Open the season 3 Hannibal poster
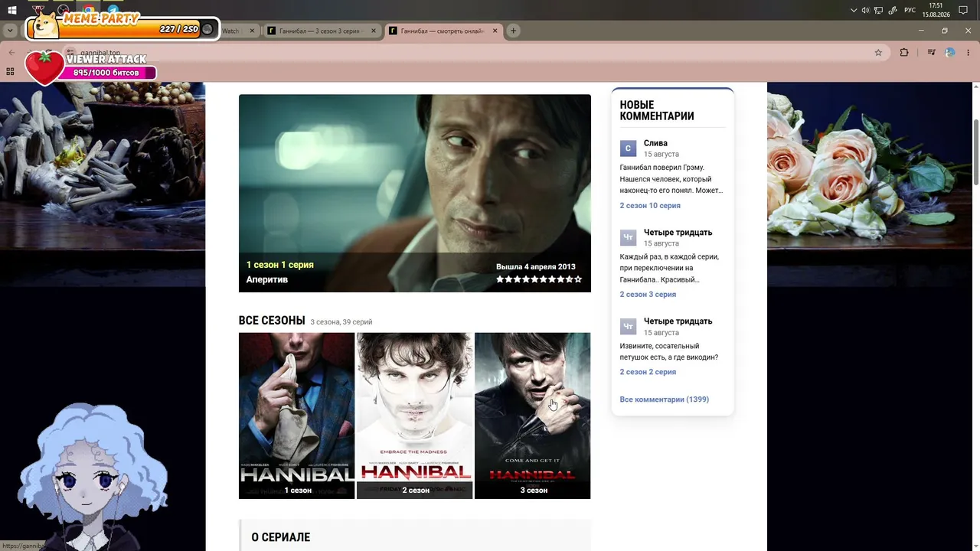This screenshot has height=551, width=980. pyautogui.click(x=533, y=416)
